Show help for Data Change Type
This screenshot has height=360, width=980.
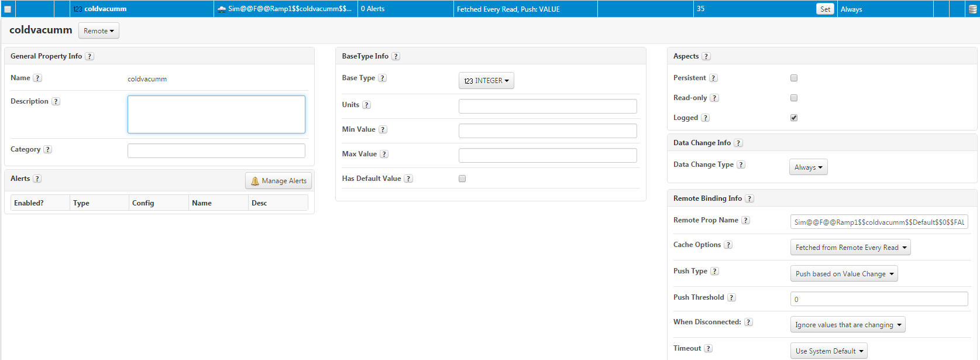(741, 164)
